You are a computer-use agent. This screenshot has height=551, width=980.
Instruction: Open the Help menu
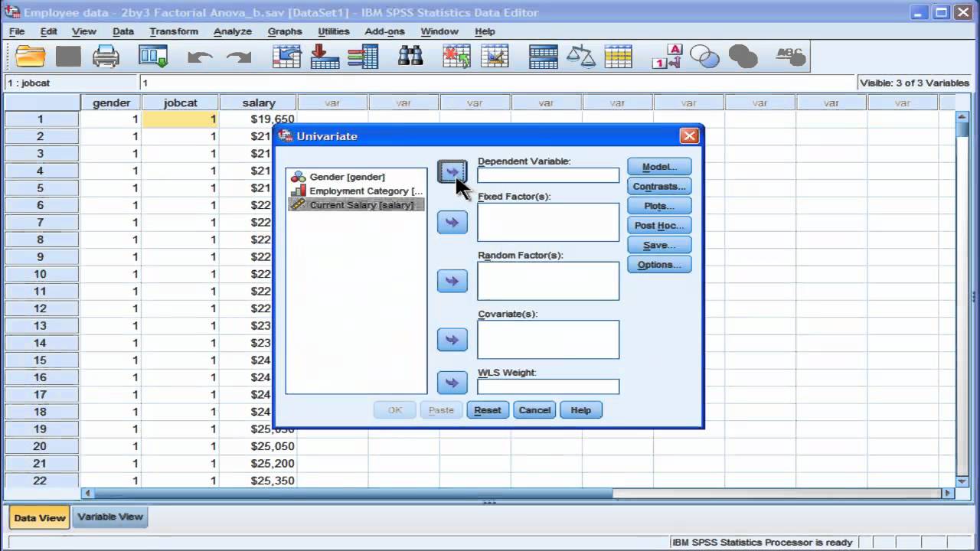pyautogui.click(x=485, y=31)
